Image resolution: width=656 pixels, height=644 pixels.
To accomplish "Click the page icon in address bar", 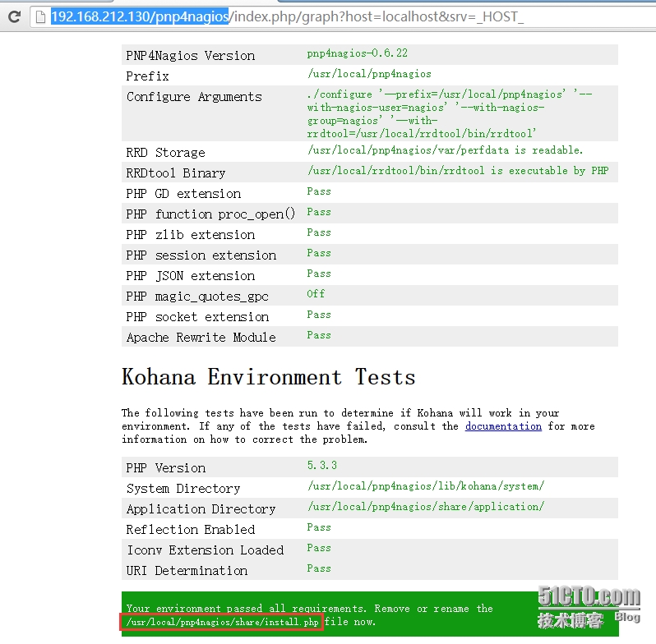I will coord(40,16).
